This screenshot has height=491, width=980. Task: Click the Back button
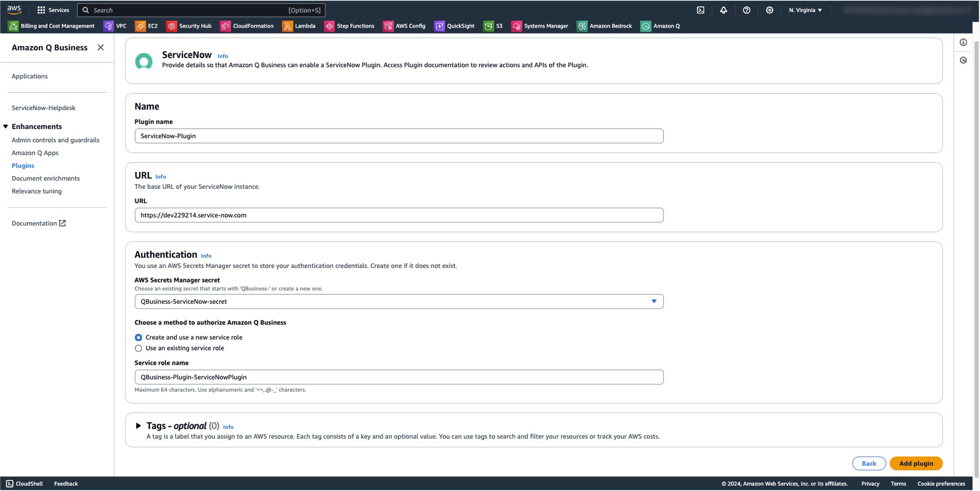point(869,463)
